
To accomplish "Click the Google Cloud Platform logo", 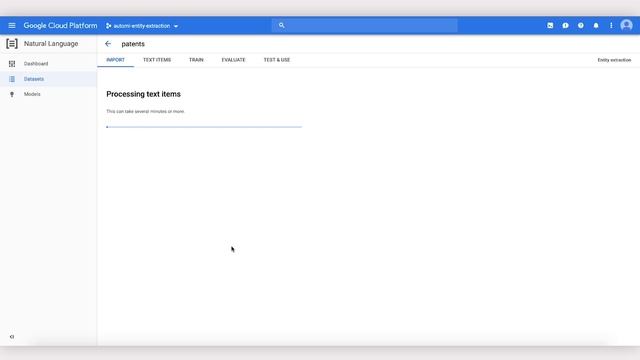I will [x=60, y=26].
